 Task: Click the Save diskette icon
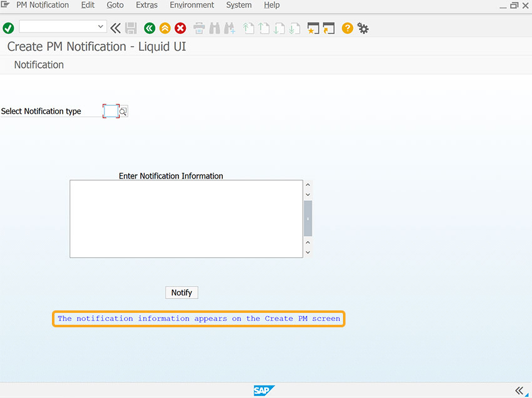click(x=131, y=28)
